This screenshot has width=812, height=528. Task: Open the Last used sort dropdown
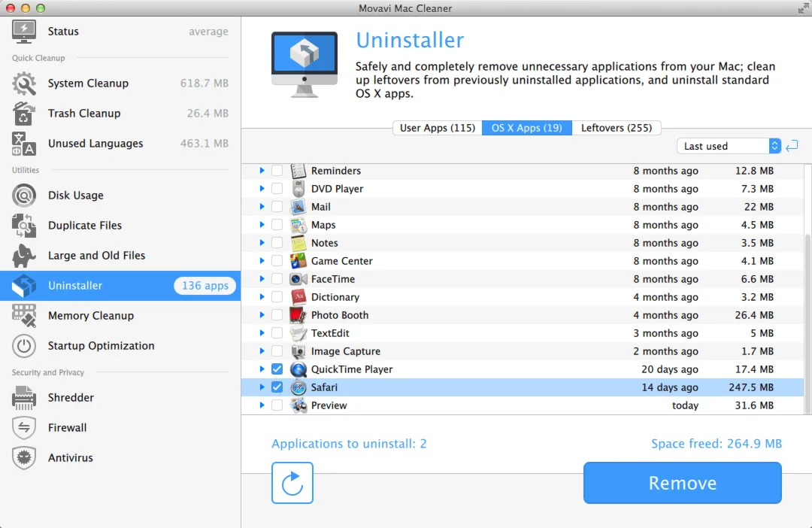[x=729, y=146]
